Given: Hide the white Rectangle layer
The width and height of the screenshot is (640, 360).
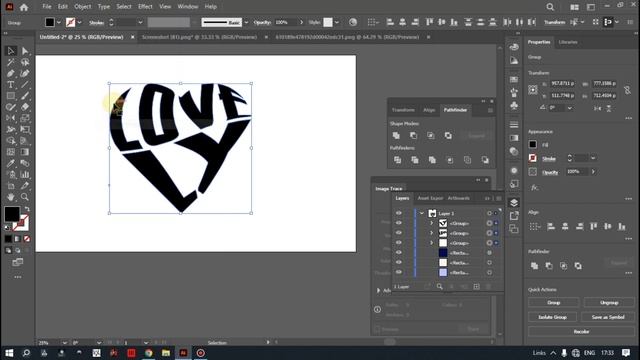Looking at the screenshot, I should pyautogui.click(x=399, y=262).
